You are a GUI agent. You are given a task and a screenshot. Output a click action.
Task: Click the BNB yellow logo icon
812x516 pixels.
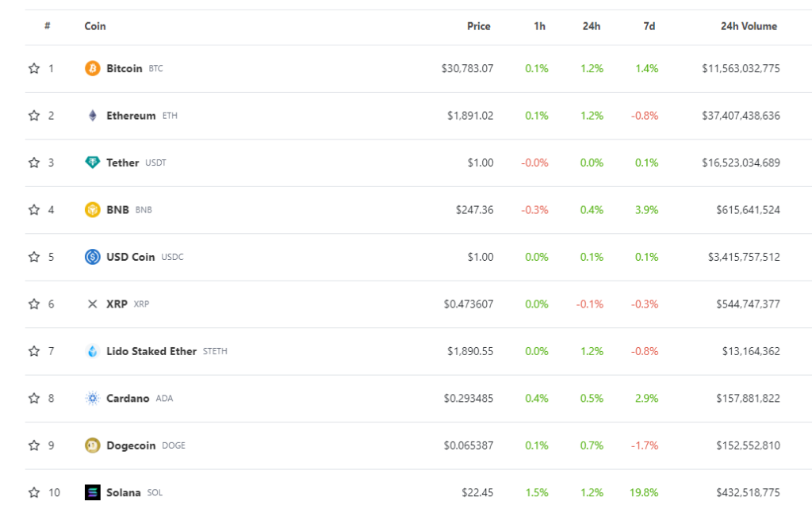pyautogui.click(x=93, y=210)
